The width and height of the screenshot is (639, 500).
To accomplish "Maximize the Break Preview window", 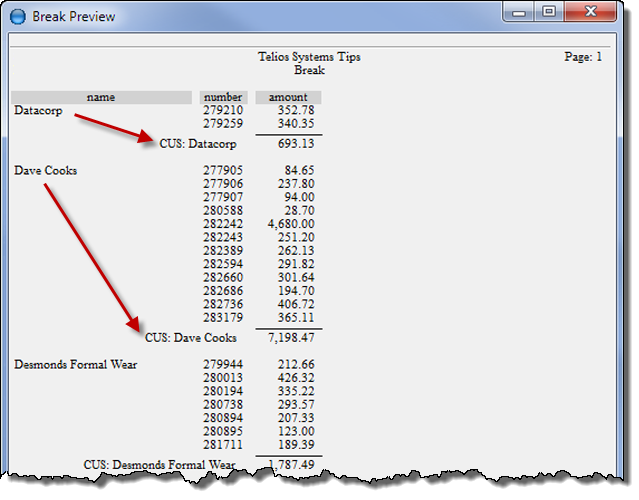I will click(549, 13).
